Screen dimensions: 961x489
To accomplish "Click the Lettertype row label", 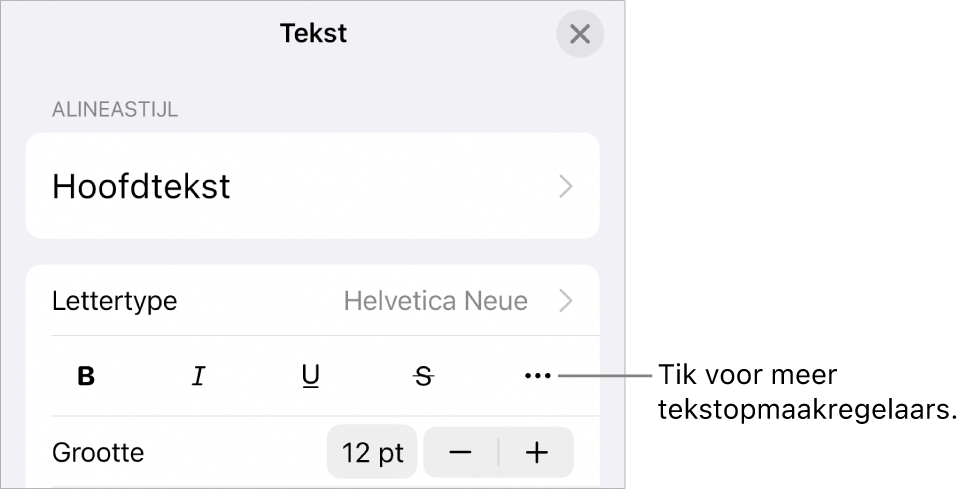I will 114,300.
